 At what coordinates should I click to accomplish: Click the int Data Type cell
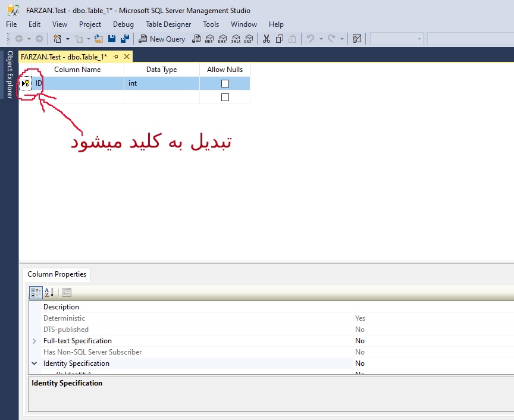(x=161, y=83)
